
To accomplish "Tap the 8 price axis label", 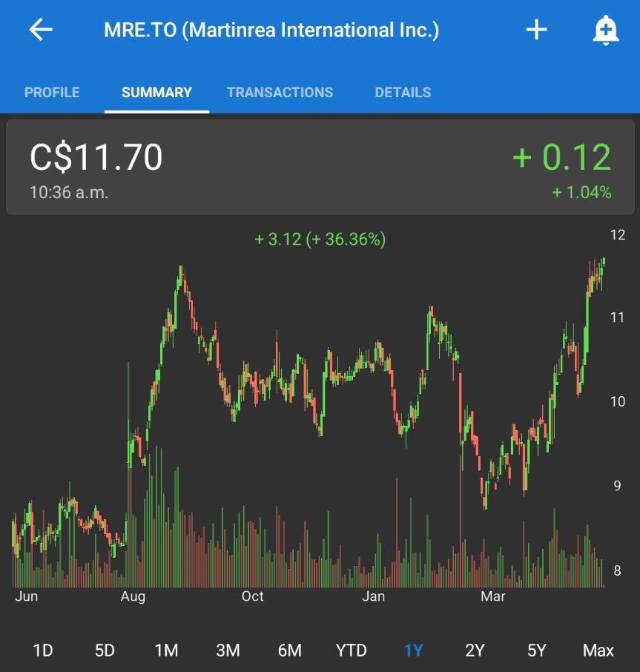I will click(617, 570).
